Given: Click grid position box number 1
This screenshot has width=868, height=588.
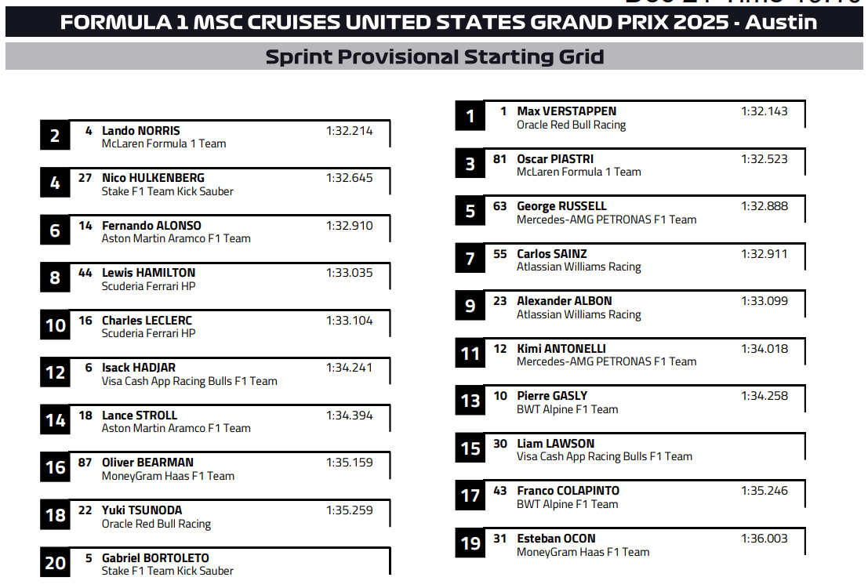Looking at the screenshot, I should (x=470, y=117).
